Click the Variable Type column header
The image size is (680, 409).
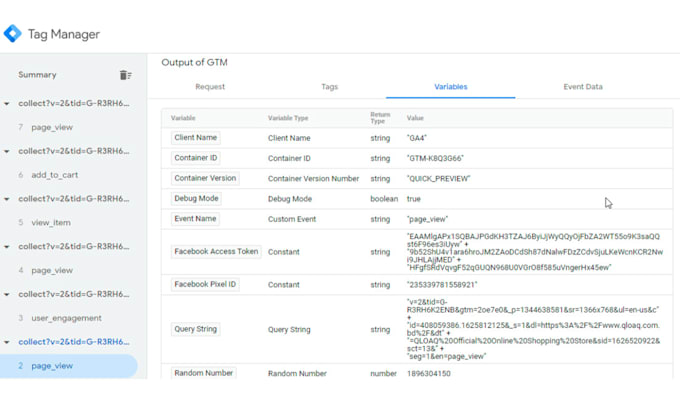288,118
